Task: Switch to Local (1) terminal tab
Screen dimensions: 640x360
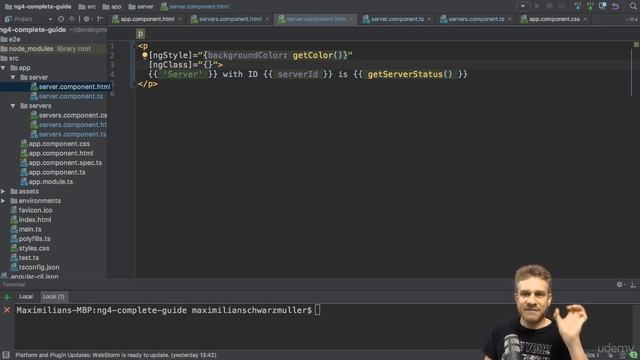Action: [54, 297]
